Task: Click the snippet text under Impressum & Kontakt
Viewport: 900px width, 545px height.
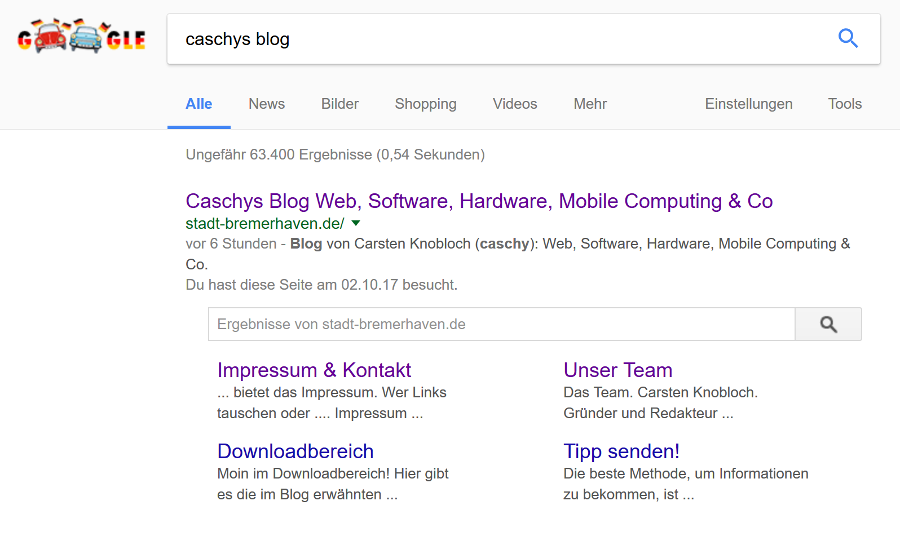Action: point(332,403)
